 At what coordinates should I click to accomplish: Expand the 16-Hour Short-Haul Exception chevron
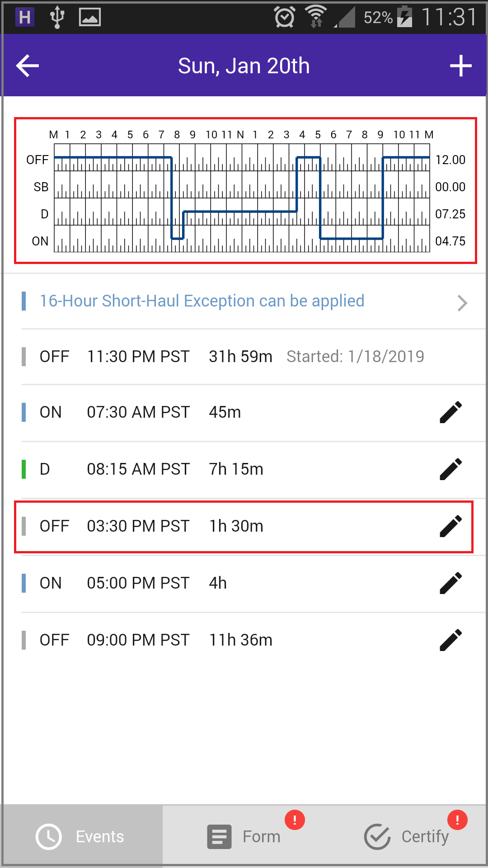[x=462, y=303]
